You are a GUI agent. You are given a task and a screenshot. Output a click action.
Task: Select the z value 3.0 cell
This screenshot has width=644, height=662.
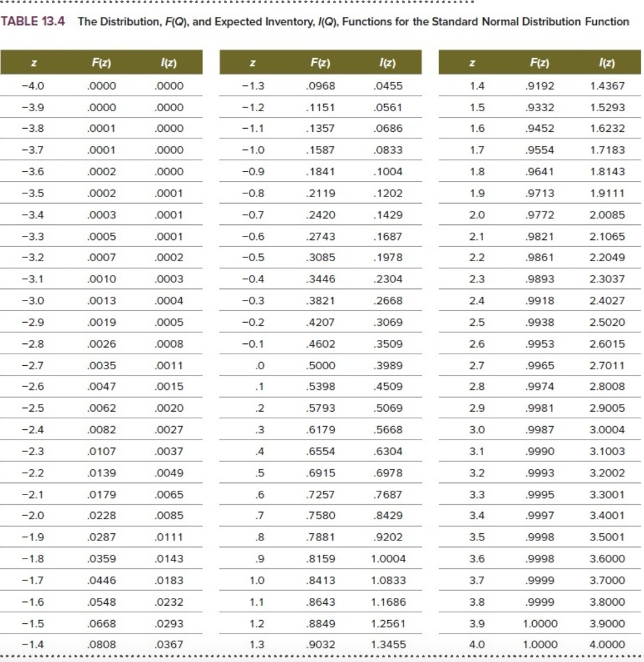coord(477,430)
